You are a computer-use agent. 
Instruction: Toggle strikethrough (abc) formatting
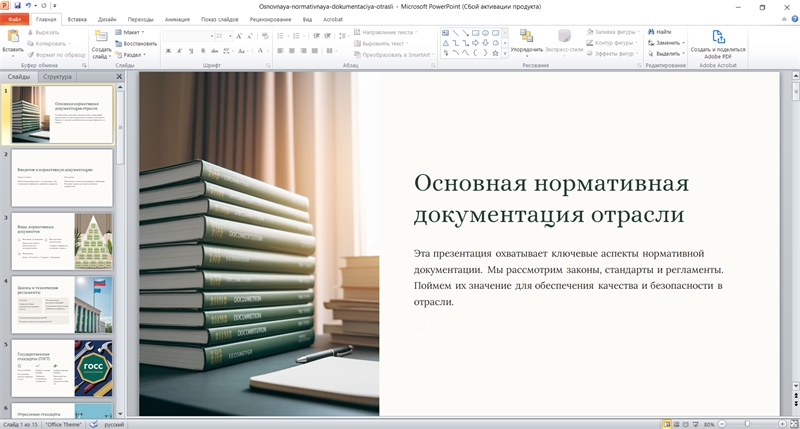[x=214, y=51]
